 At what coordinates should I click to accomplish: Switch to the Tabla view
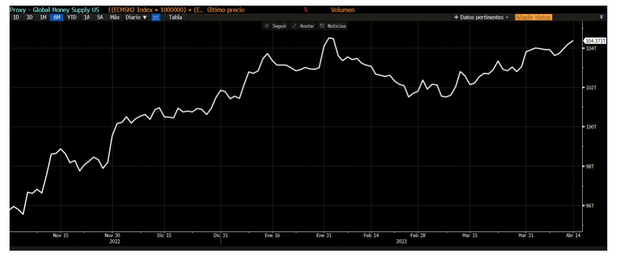pyautogui.click(x=175, y=17)
